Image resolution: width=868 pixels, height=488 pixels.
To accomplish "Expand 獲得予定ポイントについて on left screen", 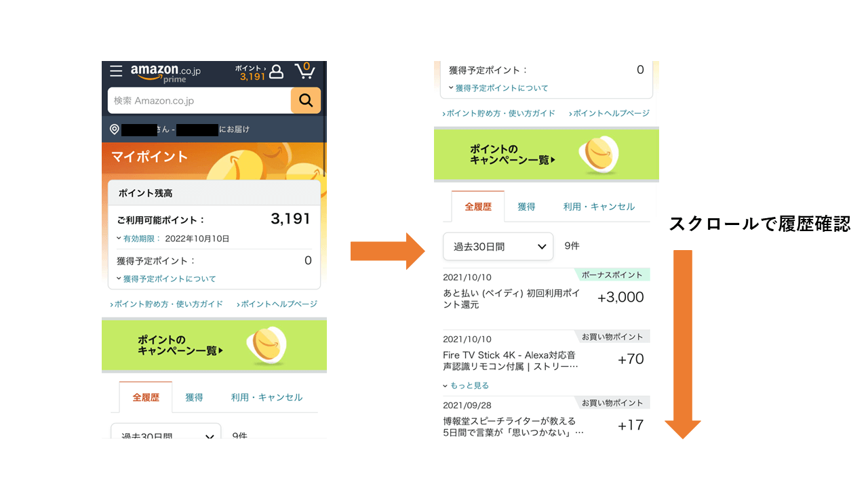I will (166, 279).
